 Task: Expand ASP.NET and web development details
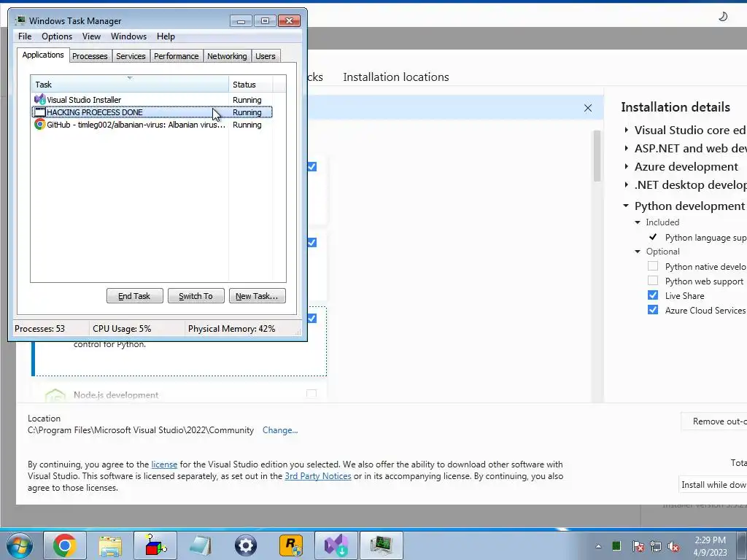[x=627, y=148]
